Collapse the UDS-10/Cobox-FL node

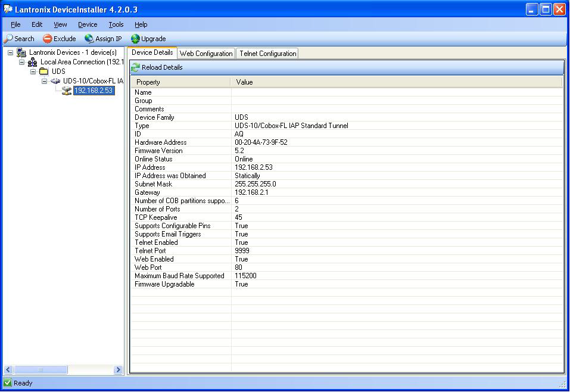44,81
